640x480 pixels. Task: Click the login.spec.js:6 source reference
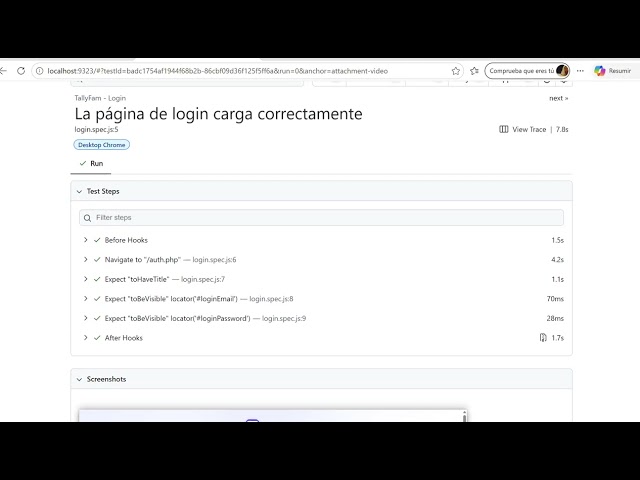point(214,260)
